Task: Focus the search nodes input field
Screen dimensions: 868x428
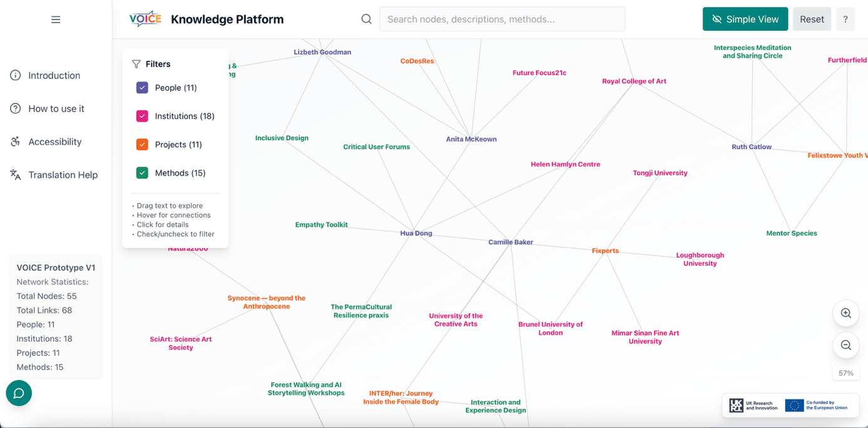Action: click(x=502, y=19)
